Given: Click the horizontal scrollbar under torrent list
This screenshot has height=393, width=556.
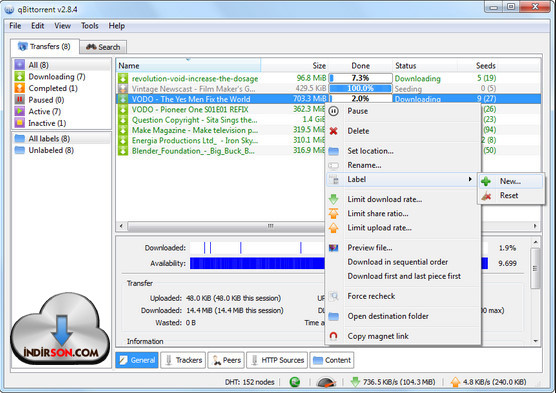Looking at the screenshot, I should click(x=227, y=226).
